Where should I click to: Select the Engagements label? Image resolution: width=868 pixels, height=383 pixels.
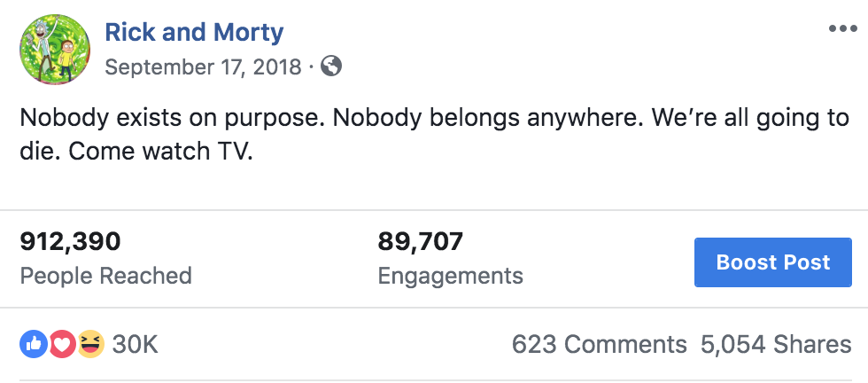click(x=450, y=276)
